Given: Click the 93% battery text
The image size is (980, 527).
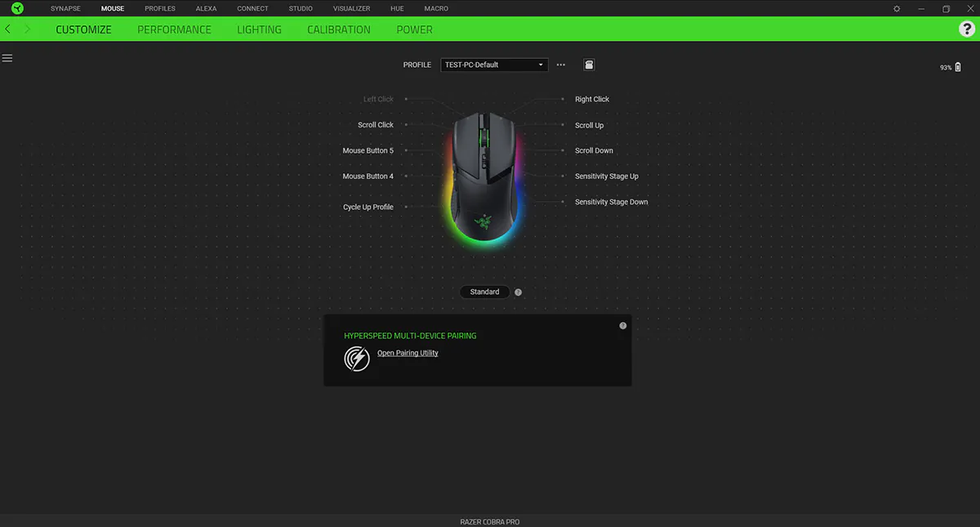Looking at the screenshot, I should 946,68.
